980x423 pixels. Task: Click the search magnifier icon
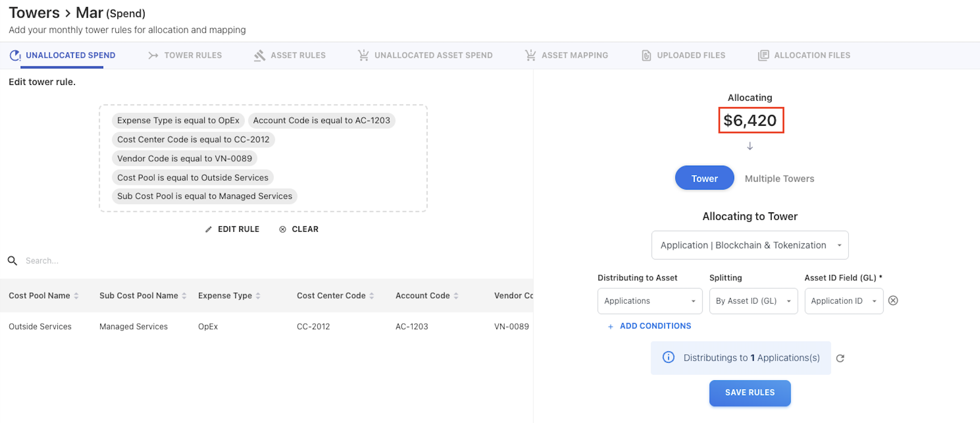point(13,260)
